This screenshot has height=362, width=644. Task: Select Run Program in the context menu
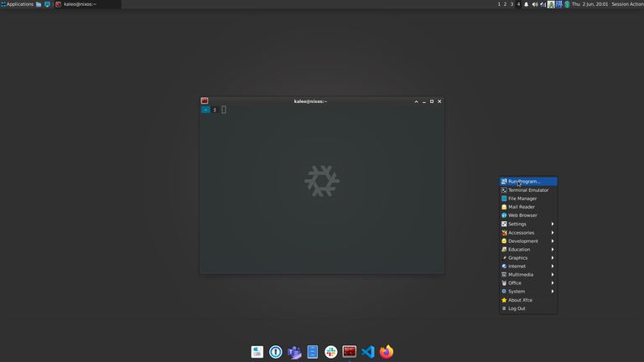528,181
